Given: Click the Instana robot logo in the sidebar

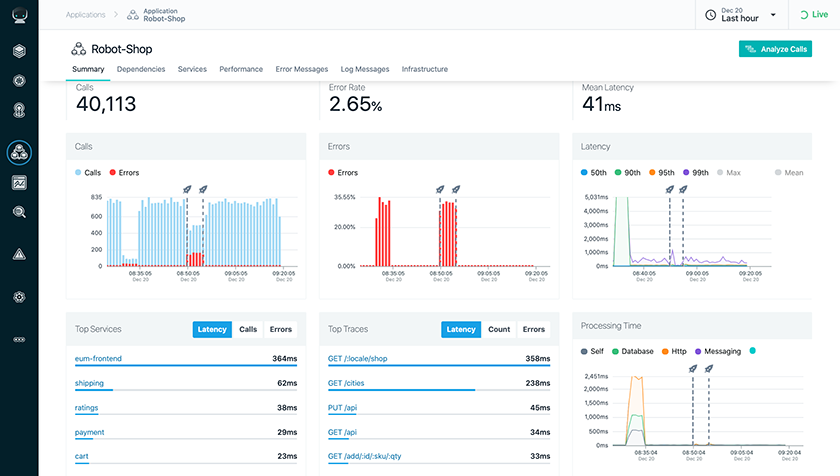Looking at the screenshot, I should pyautogui.click(x=19, y=16).
